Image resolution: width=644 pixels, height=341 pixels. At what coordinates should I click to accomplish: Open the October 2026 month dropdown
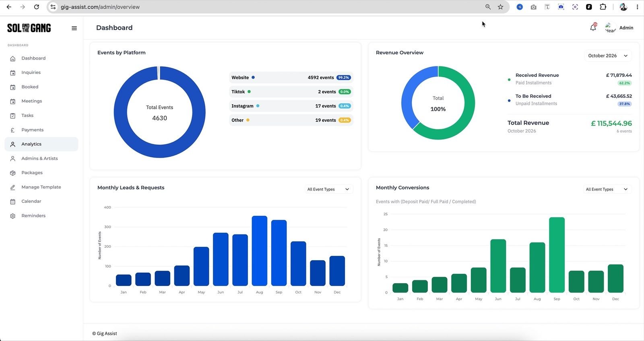point(608,56)
